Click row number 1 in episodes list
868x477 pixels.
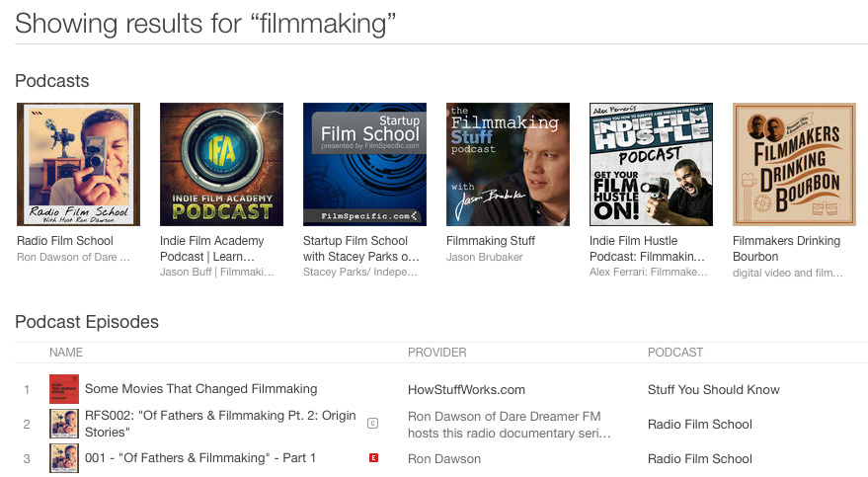point(27,389)
